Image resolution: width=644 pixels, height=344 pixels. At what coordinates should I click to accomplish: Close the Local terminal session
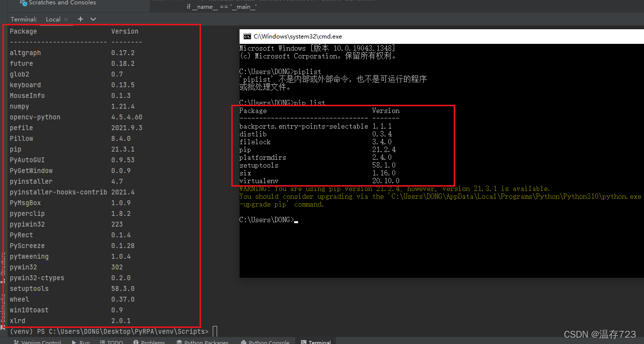pyautogui.click(x=66, y=19)
